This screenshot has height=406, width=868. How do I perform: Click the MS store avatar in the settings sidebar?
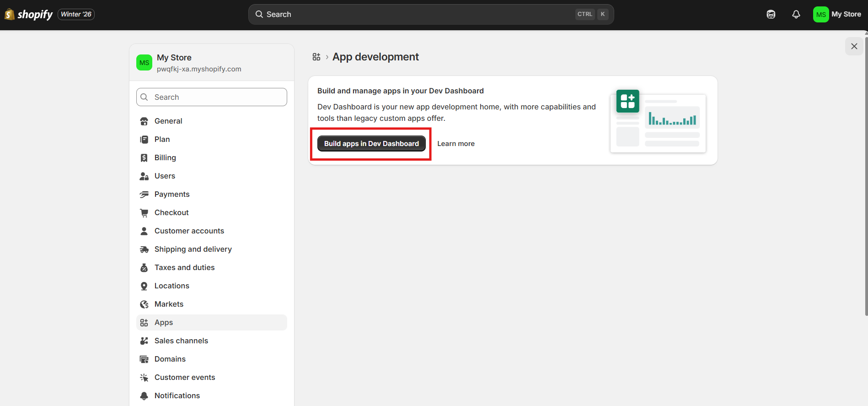point(144,63)
